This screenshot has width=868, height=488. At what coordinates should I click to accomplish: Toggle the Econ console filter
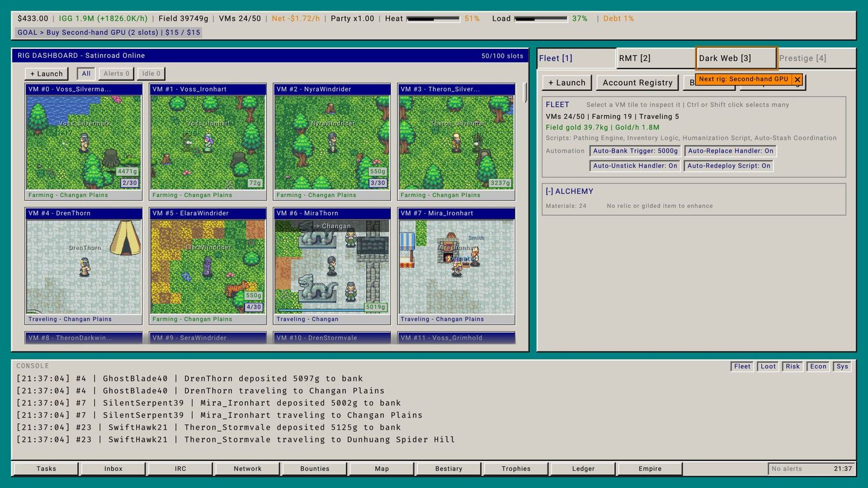coord(818,366)
